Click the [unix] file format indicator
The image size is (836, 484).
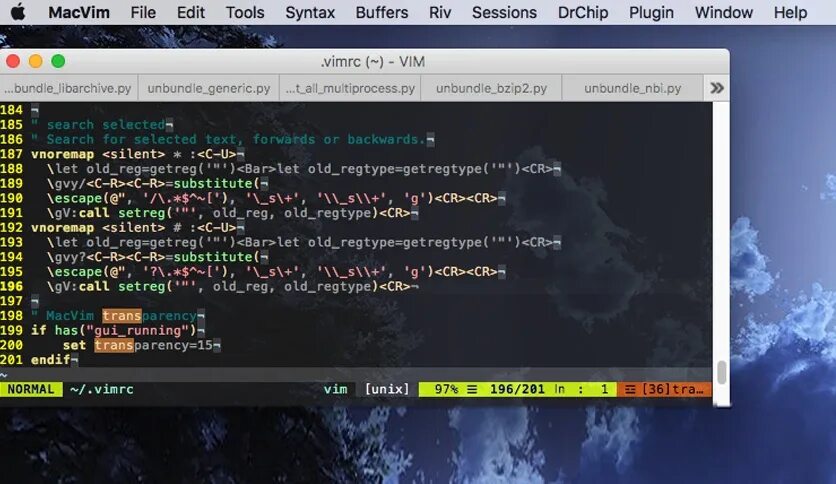pos(387,389)
